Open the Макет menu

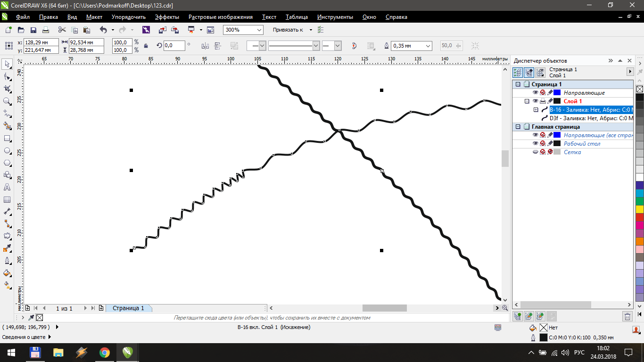(94, 17)
